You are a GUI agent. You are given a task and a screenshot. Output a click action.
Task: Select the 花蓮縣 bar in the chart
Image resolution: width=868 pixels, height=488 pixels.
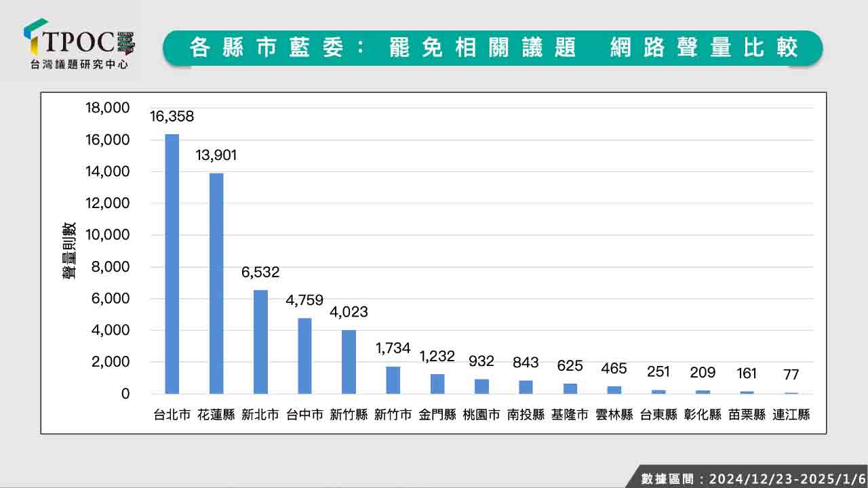point(216,283)
